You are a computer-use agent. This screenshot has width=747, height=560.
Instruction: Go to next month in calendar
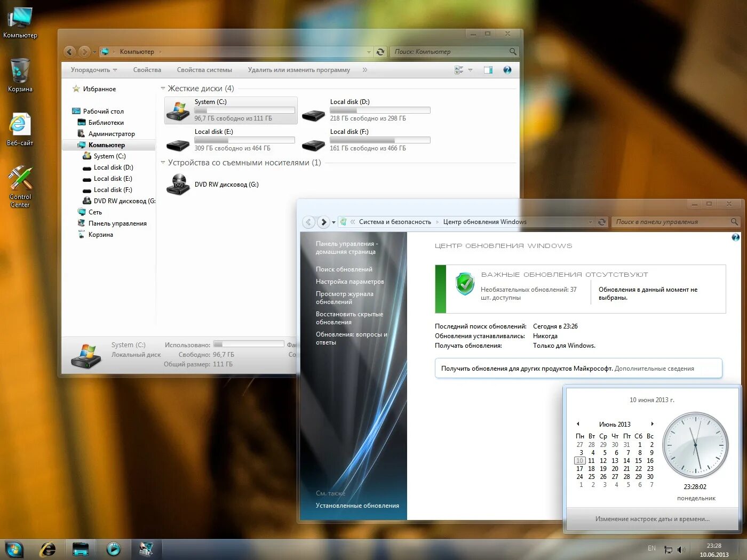[652, 424]
